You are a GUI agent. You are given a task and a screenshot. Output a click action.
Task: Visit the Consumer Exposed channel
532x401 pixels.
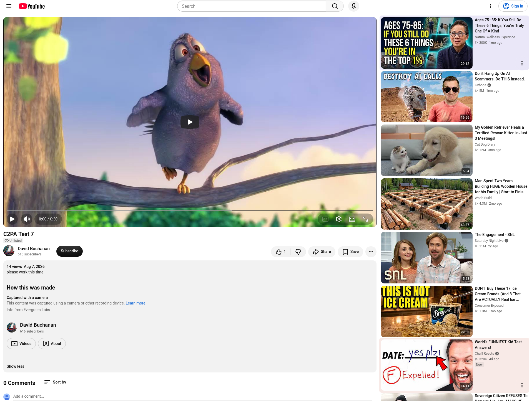[x=489, y=306]
